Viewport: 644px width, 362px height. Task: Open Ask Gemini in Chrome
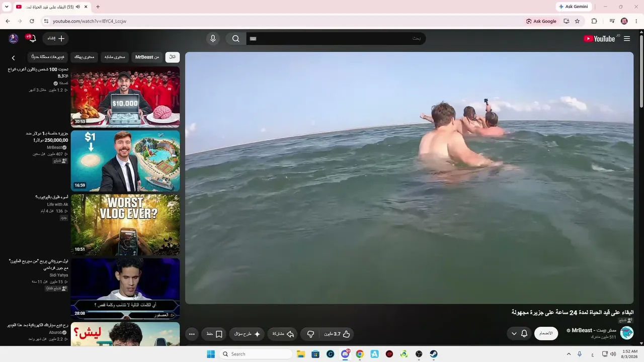pyautogui.click(x=574, y=7)
